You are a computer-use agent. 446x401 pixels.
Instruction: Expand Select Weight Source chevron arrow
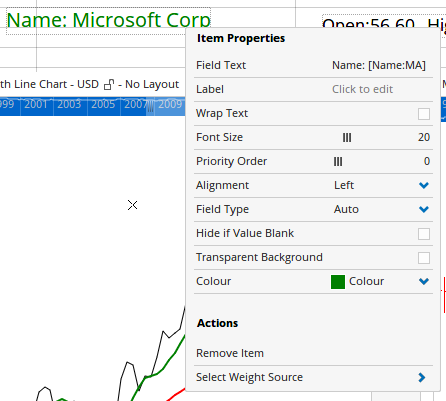pos(422,377)
